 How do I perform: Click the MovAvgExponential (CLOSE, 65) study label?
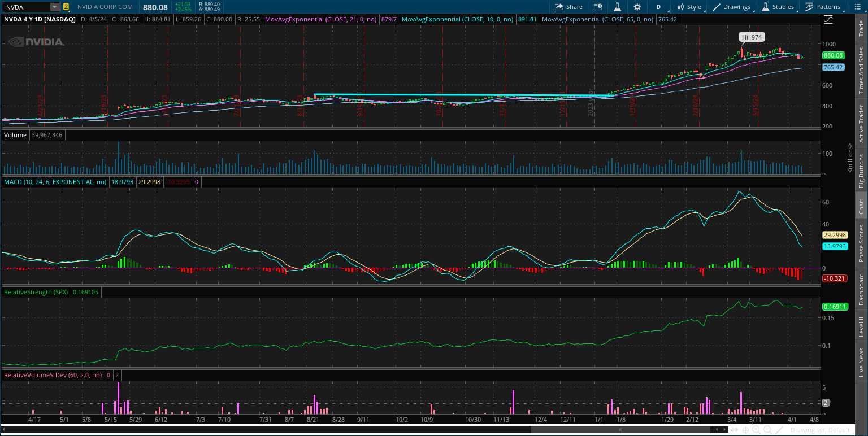pos(597,19)
